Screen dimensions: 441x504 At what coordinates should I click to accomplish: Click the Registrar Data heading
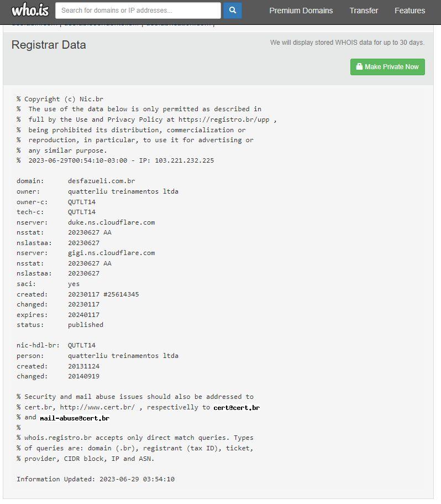point(49,45)
